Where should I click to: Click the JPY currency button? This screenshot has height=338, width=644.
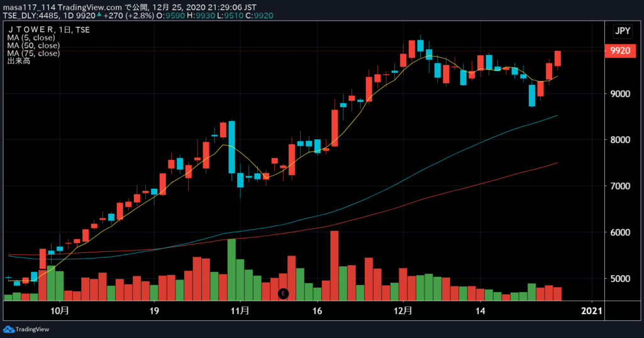coord(622,31)
